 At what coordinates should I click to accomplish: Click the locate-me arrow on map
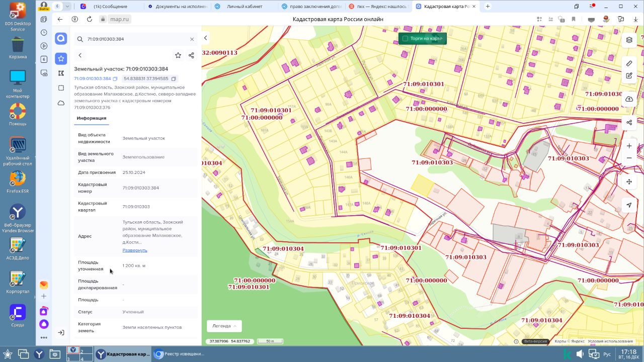point(629,205)
